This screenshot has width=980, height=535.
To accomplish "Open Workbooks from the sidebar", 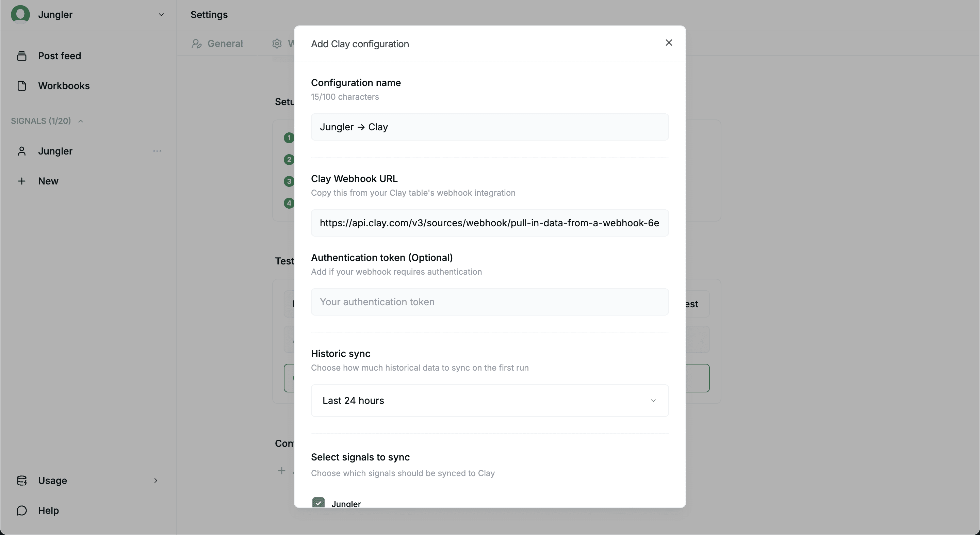I will click(64, 86).
